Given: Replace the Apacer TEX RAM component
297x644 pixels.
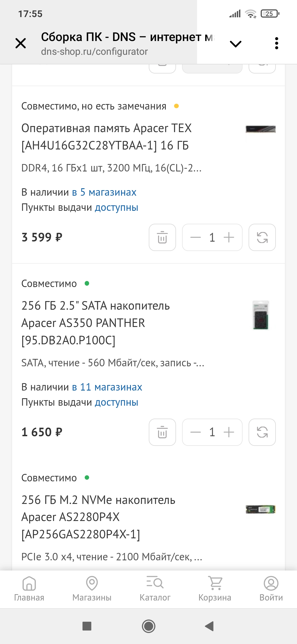Looking at the screenshot, I should (x=262, y=238).
